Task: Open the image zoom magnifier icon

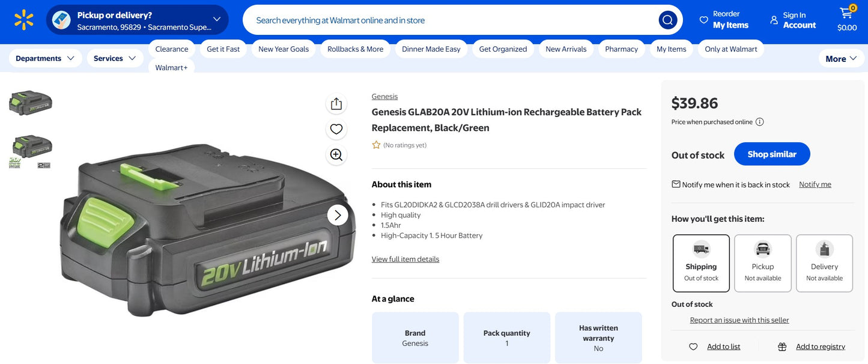Action: pos(336,154)
